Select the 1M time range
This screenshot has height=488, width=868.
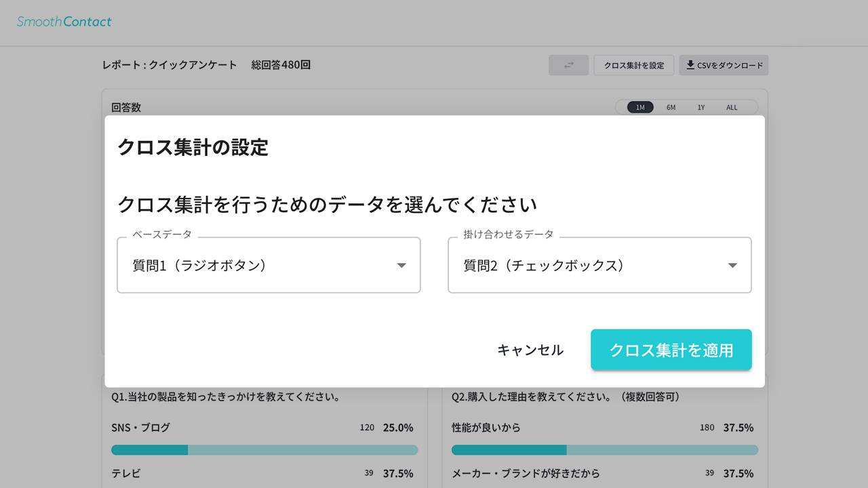click(x=640, y=107)
